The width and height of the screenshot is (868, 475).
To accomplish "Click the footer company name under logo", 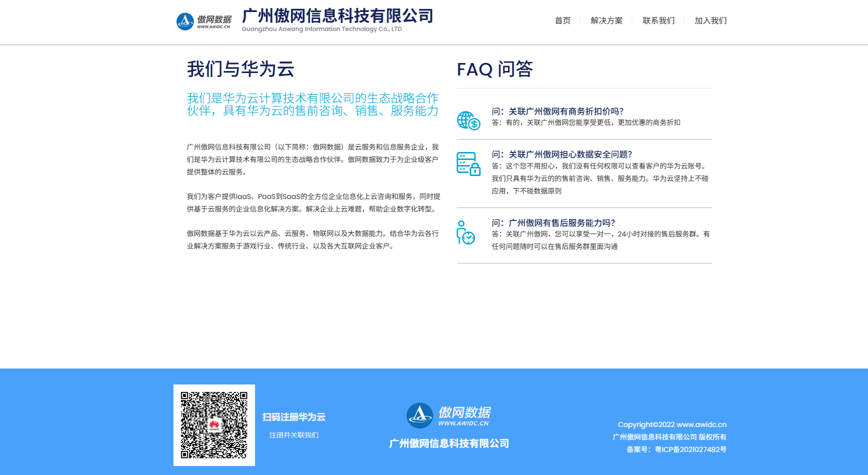I will tap(449, 443).
